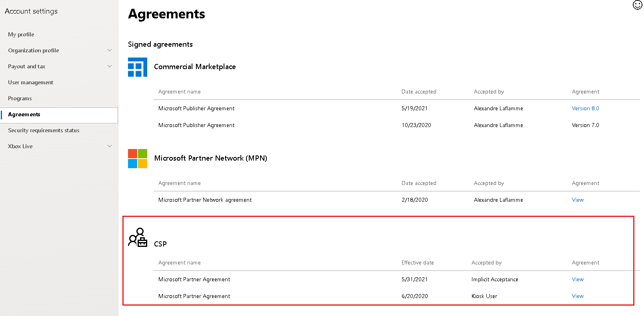Click the Microsoft Partner Network (MPN) heading

click(x=211, y=158)
